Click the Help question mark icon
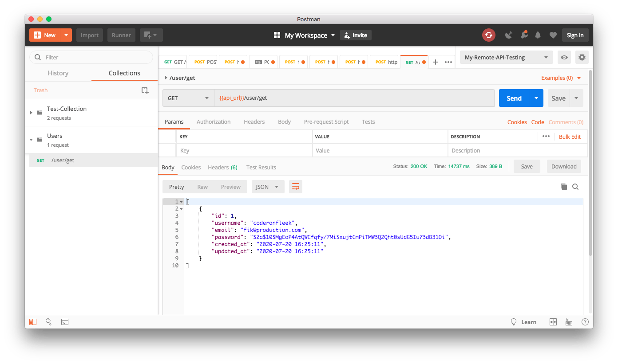The height and width of the screenshot is (364, 618). click(x=585, y=322)
